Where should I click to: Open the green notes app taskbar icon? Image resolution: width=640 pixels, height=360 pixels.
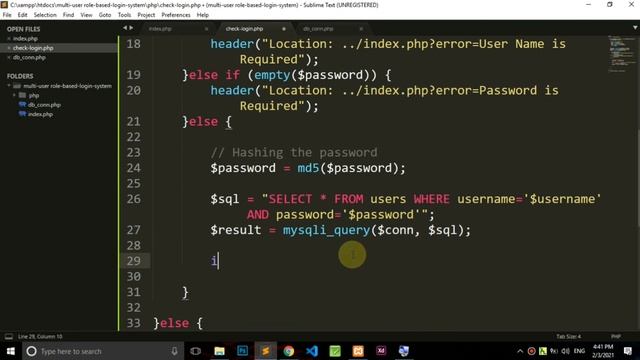(x=335, y=351)
